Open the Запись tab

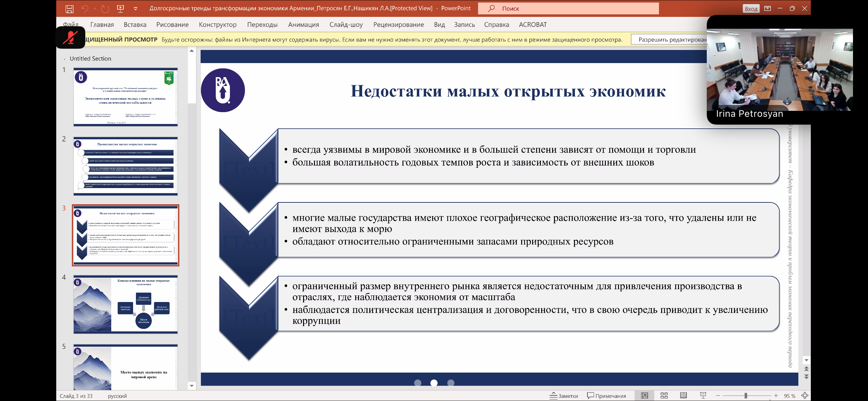(x=464, y=25)
